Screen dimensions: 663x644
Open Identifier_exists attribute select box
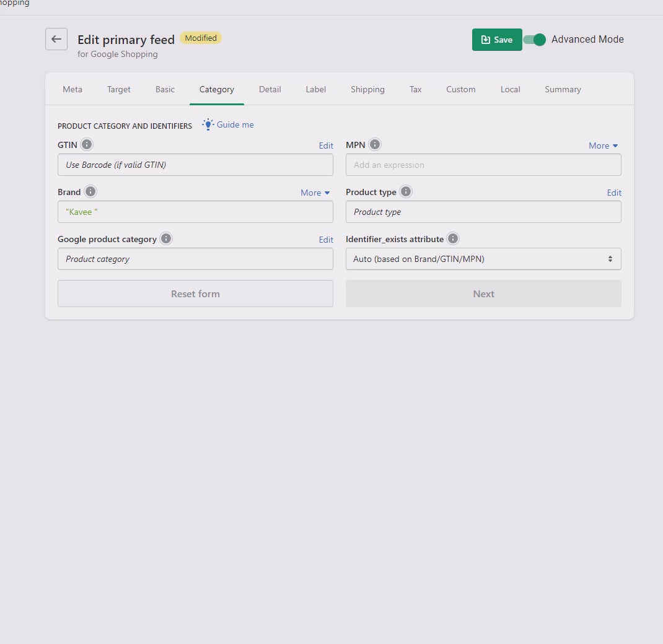tap(483, 259)
